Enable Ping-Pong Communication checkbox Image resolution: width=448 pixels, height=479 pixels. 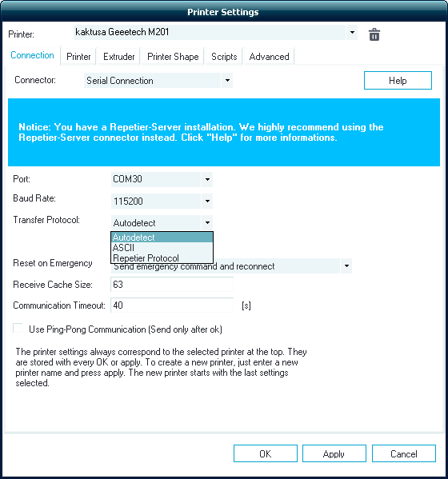click(18, 329)
